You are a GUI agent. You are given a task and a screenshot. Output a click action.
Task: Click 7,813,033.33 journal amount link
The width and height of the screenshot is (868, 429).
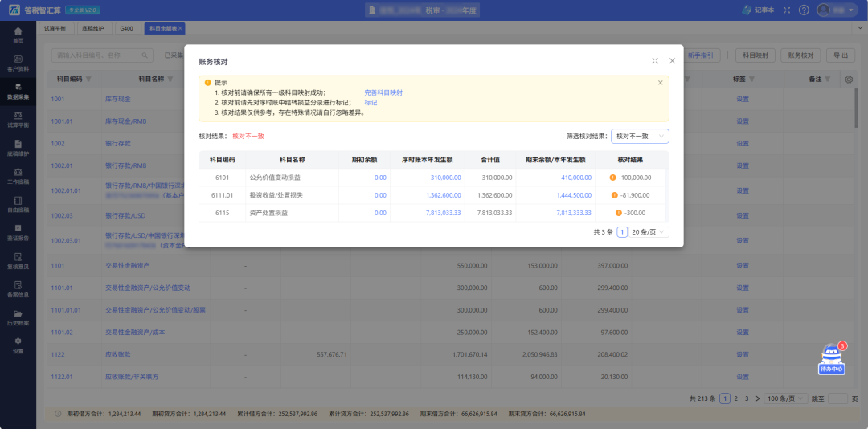pos(444,213)
